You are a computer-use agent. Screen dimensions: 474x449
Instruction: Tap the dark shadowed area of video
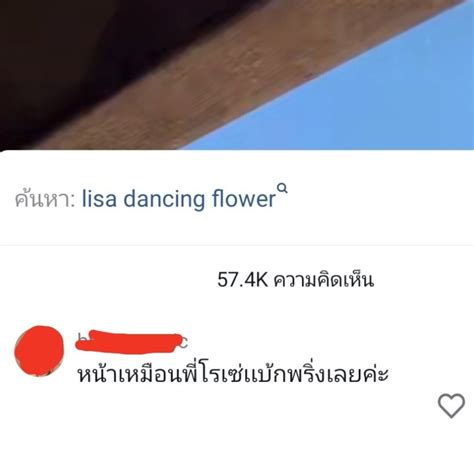67,50
